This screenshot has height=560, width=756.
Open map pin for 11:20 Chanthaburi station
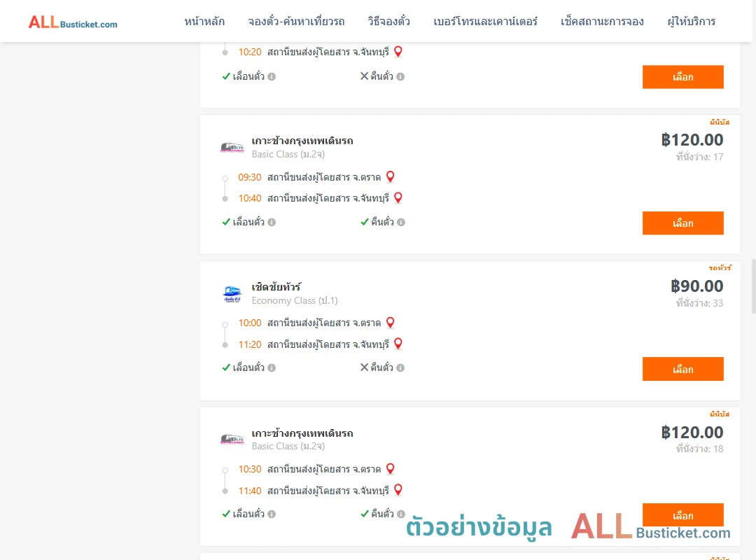click(398, 344)
